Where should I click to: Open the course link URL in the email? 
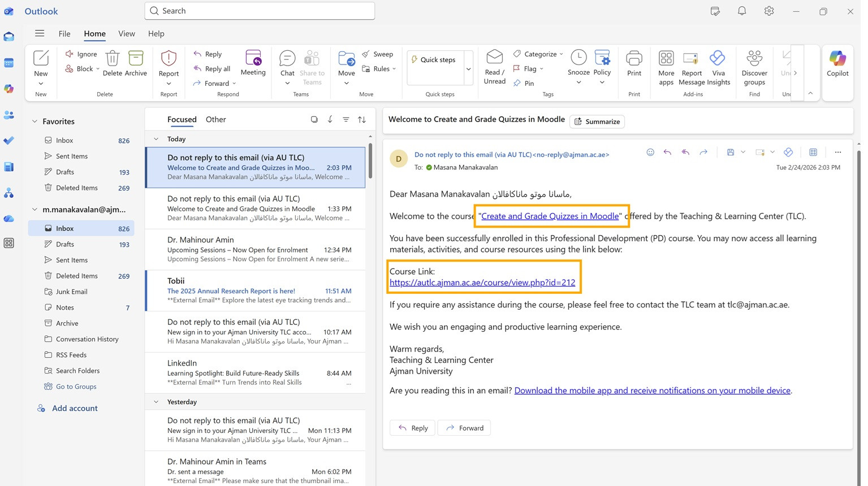[x=482, y=283]
